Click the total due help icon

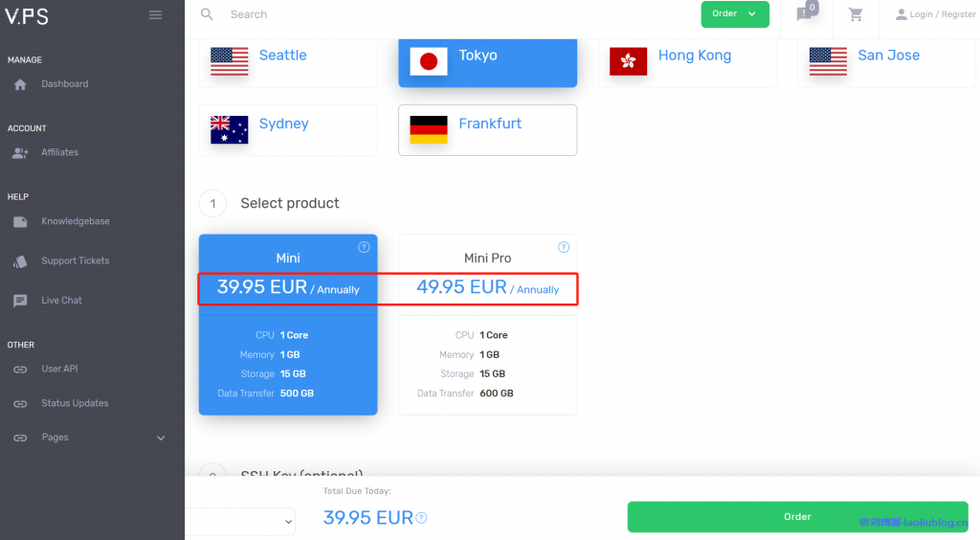[x=422, y=518]
